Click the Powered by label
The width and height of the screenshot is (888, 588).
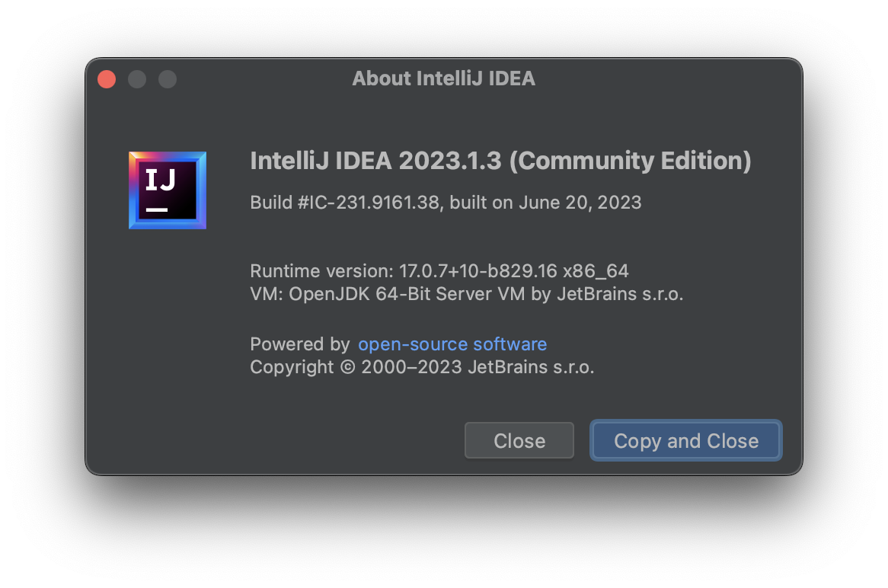pos(300,344)
